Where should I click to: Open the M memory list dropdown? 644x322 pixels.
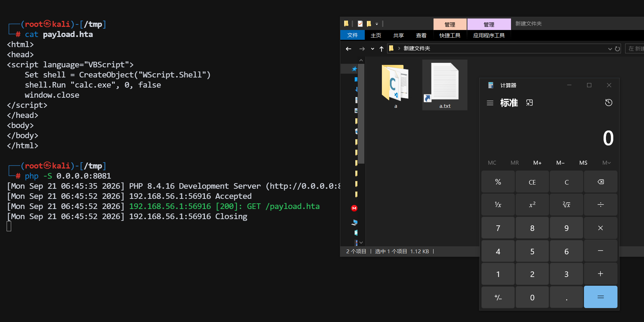pos(607,163)
